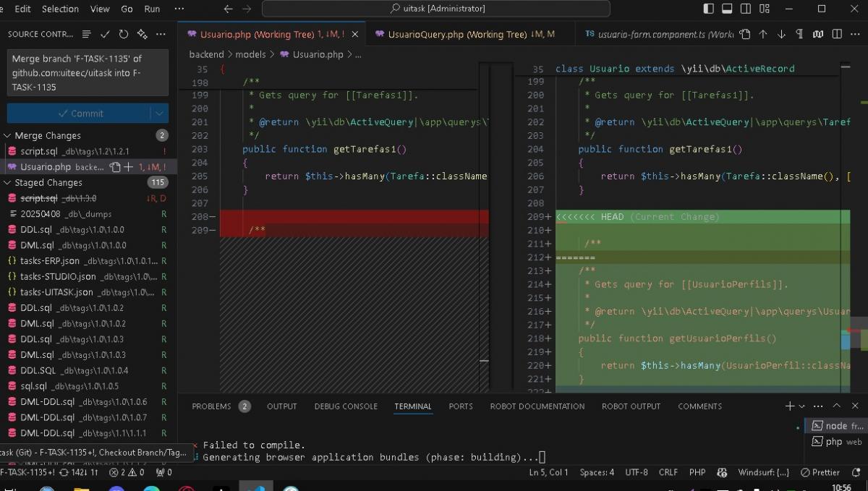The image size is (868, 491).
Task: Click the refresh icon in Source Control header
Action: [x=124, y=34]
